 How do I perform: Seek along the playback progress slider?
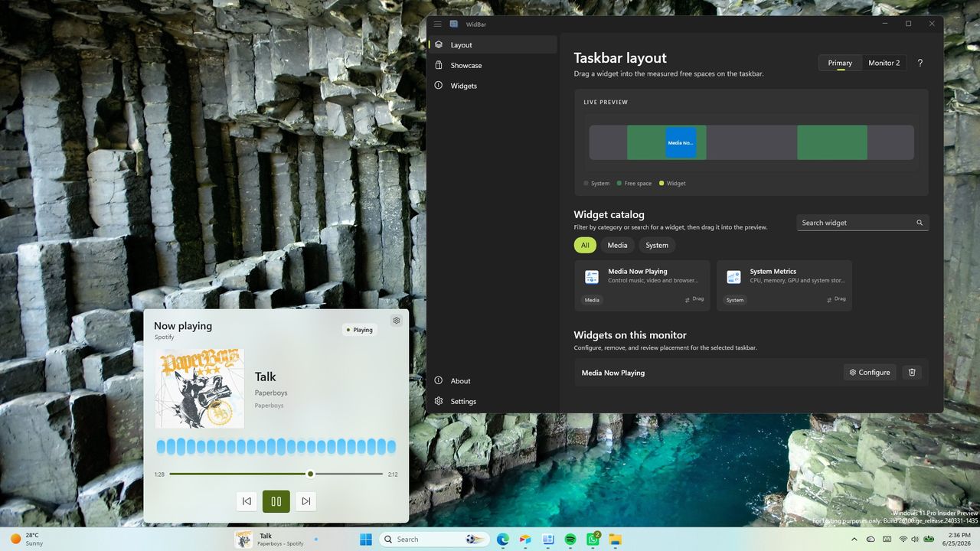[276, 474]
